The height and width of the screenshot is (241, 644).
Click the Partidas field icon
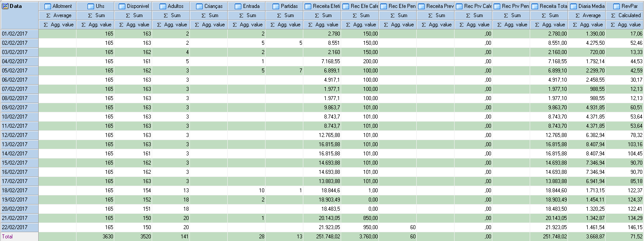pyautogui.click(x=275, y=6)
